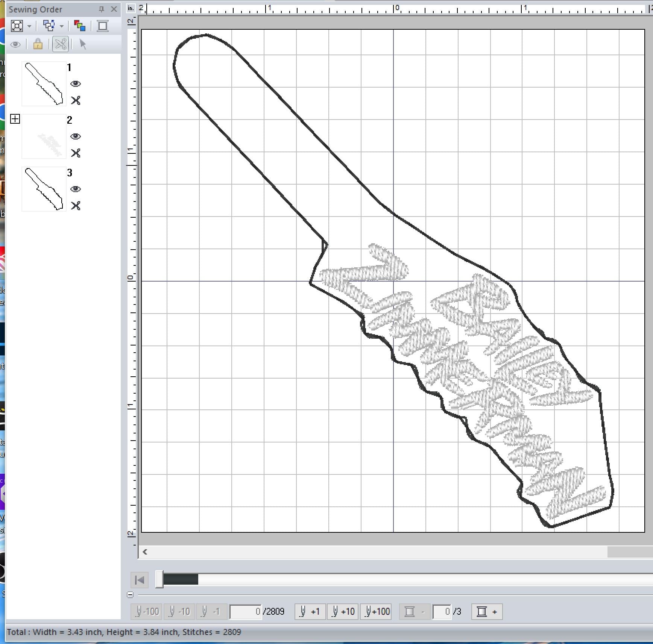
Task: Click the zoom-to-fit icon in Sewing Order
Action: pos(17,26)
